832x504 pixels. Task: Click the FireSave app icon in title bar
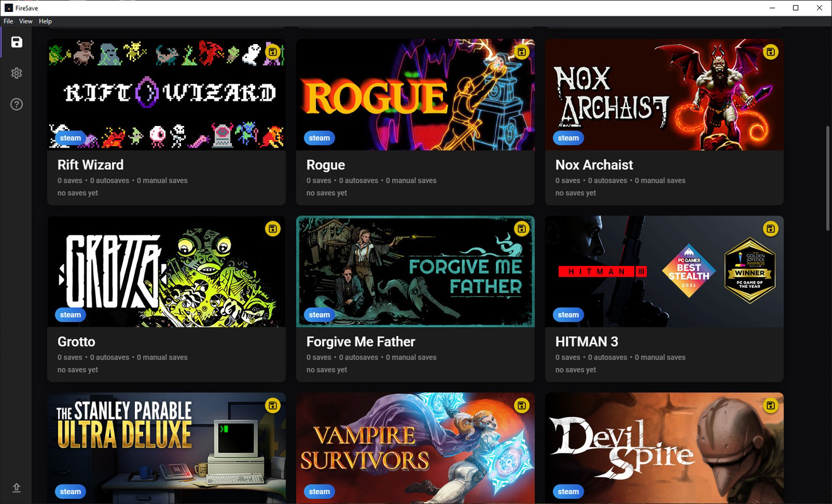9,8
